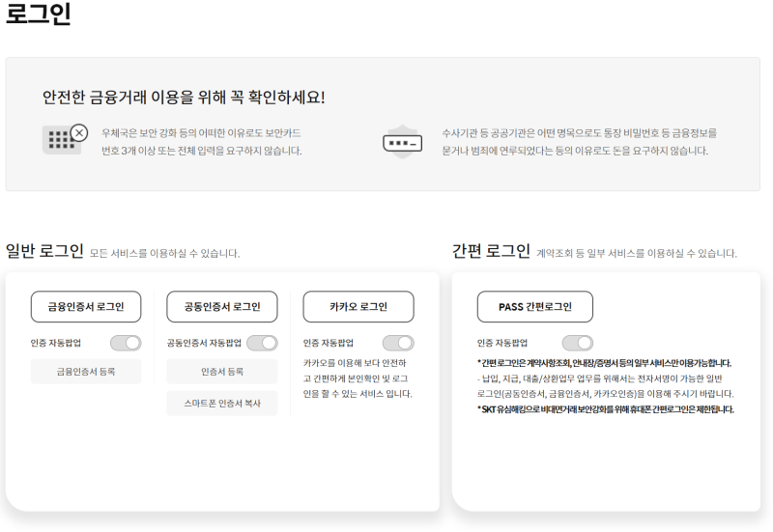Image resolution: width=773 pixels, height=532 pixels.
Task: Click the 일반 로그인 heading
Action: click(x=44, y=251)
